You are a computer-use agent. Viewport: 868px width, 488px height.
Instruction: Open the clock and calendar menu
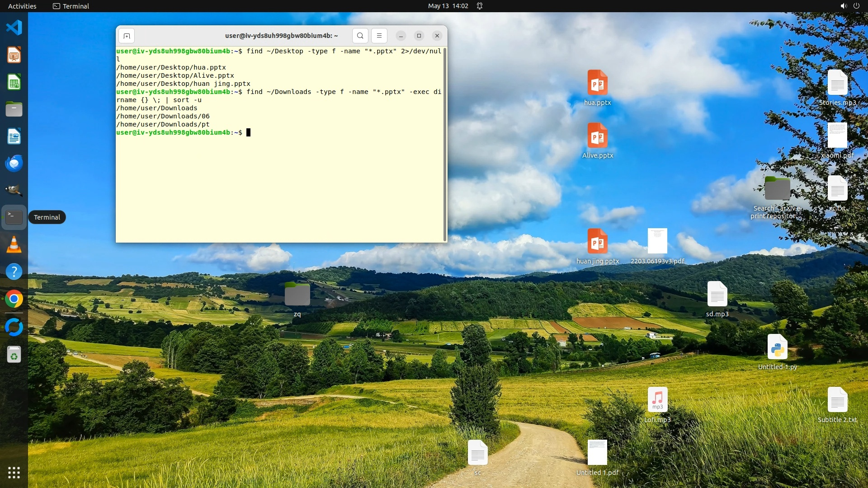tap(448, 6)
